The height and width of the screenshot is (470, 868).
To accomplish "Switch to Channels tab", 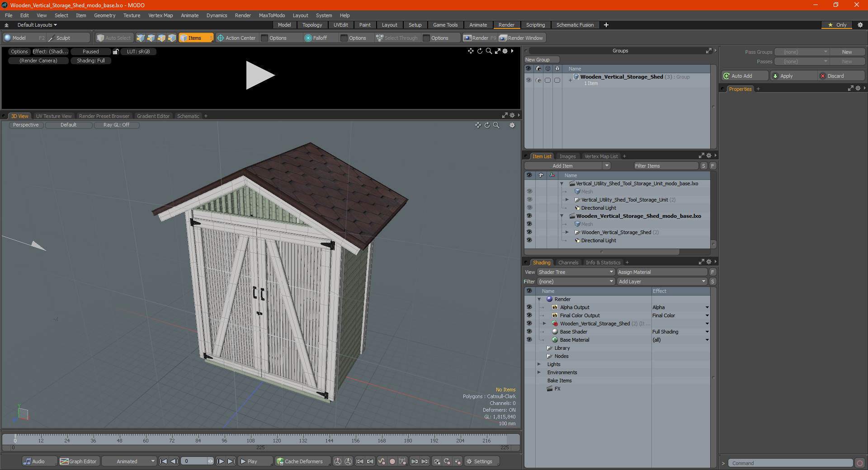I will coord(568,263).
